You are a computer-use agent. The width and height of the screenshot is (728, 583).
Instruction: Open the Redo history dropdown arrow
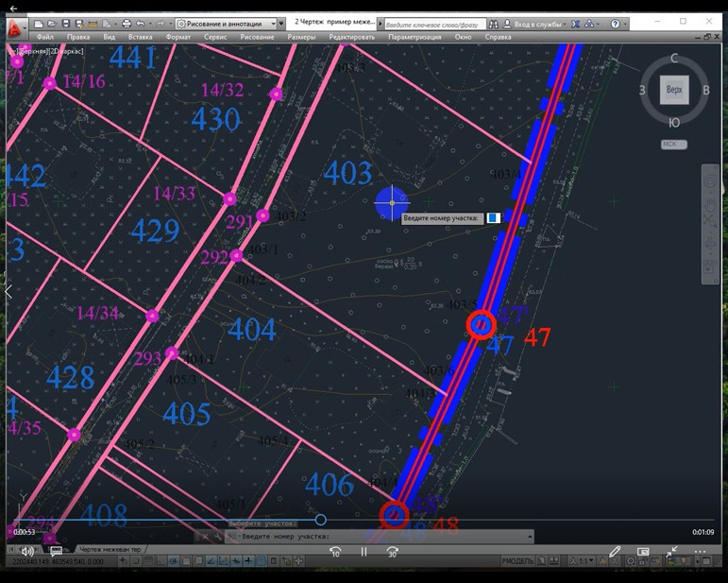170,24
